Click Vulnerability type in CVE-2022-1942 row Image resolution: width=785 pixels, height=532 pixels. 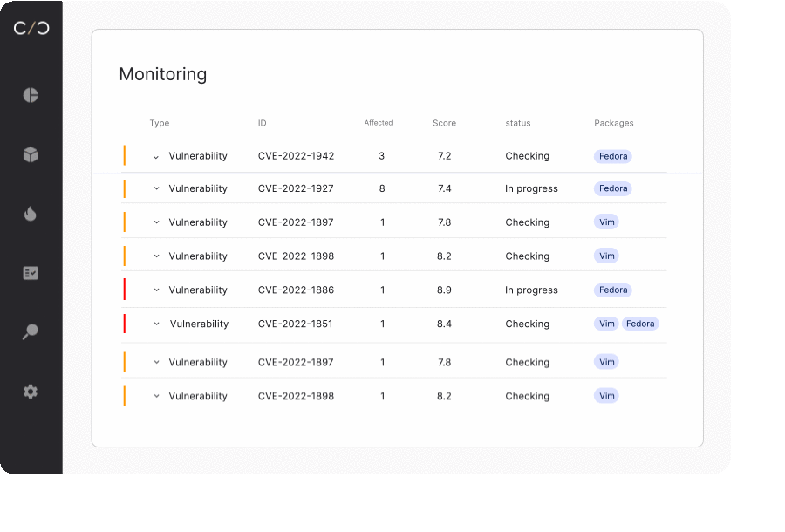(x=198, y=156)
